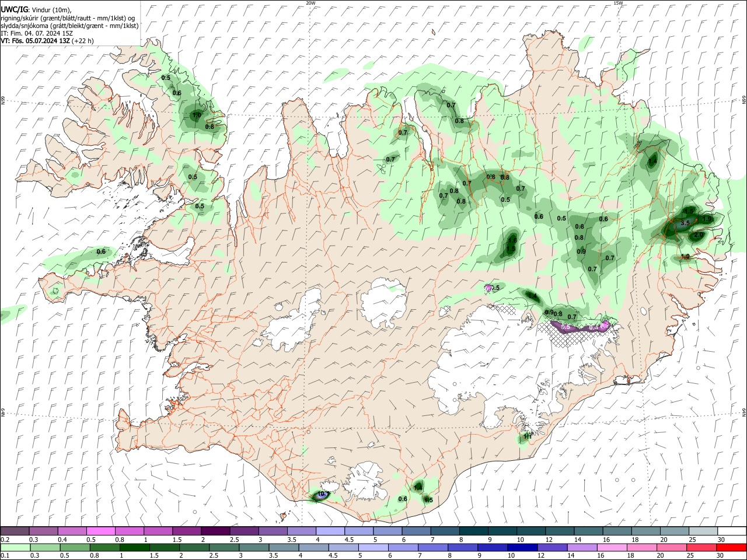Click the 15W longitude label

pyautogui.click(x=618, y=3)
